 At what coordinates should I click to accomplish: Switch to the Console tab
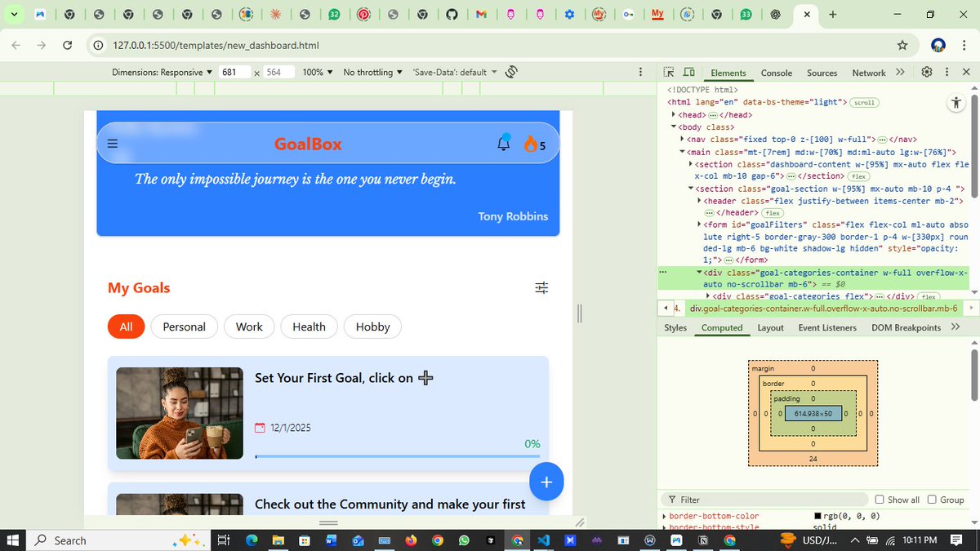[x=777, y=73]
